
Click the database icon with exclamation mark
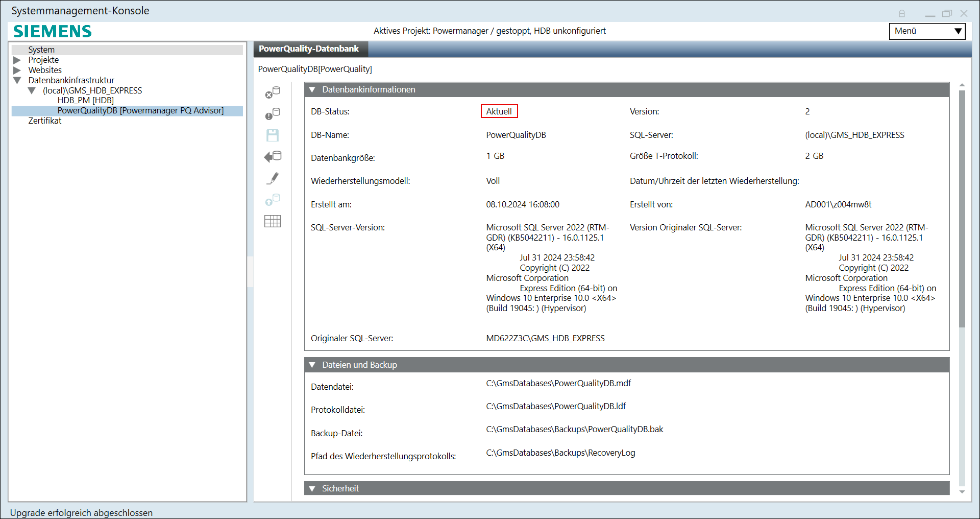coord(273,114)
